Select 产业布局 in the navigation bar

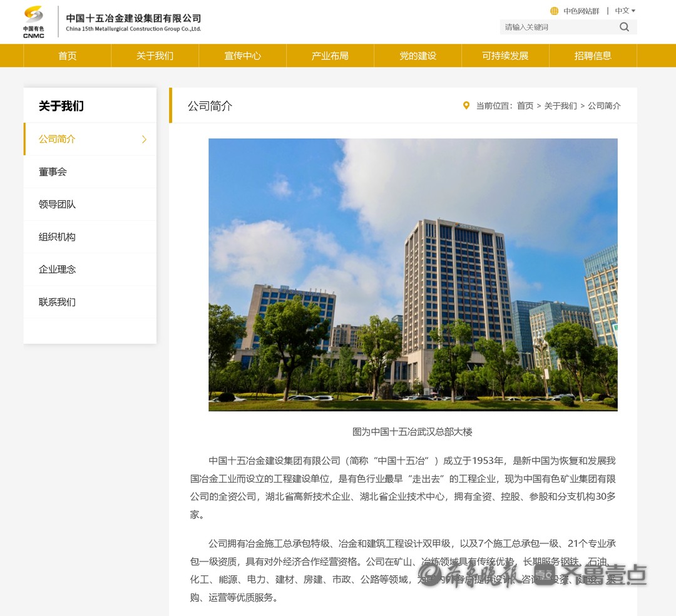coord(330,56)
